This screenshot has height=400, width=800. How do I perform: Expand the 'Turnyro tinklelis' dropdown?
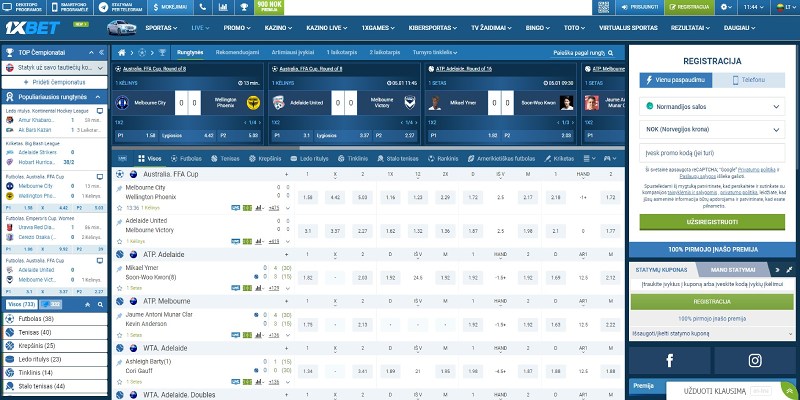(x=435, y=53)
